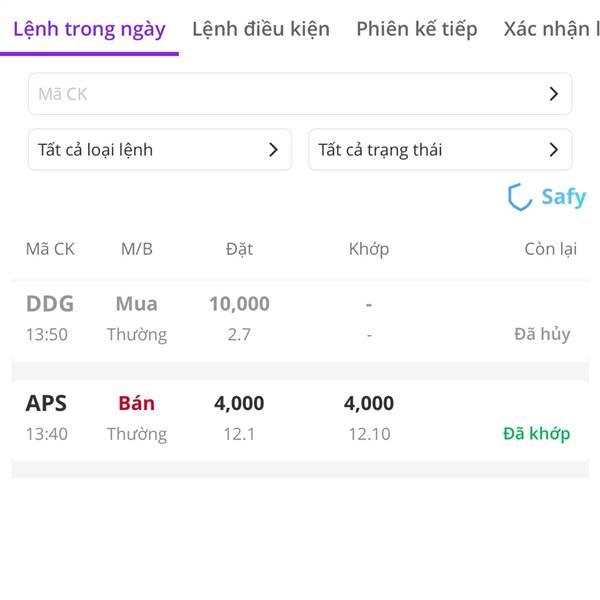Click the chevron beside Tất cả loại lệnh

pos(273,150)
